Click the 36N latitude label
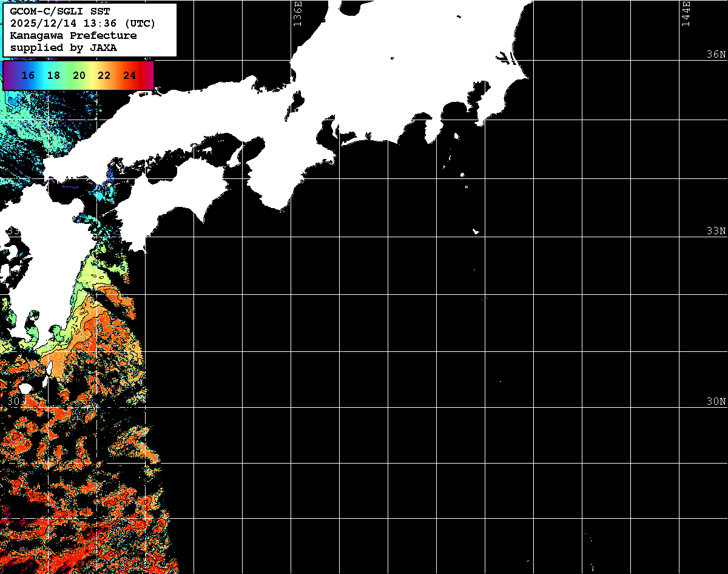This screenshot has height=574, width=728. point(716,55)
